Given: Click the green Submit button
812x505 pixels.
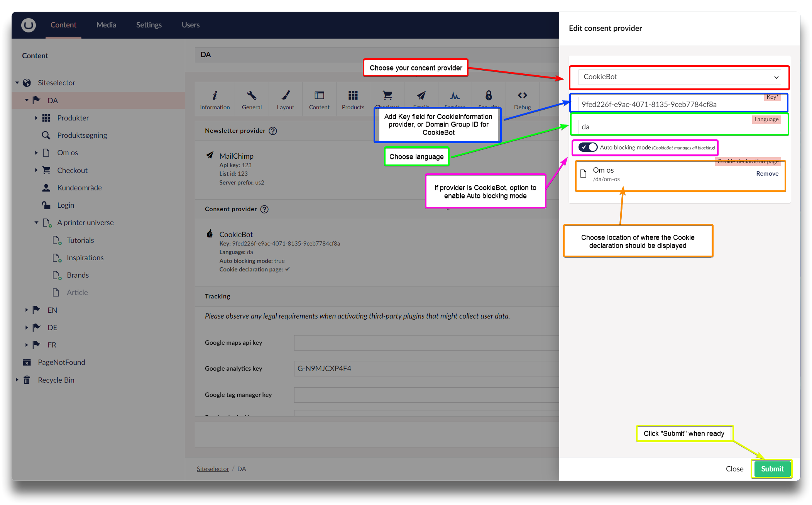Looking at the screenshot, I should [x=772, y=469].
